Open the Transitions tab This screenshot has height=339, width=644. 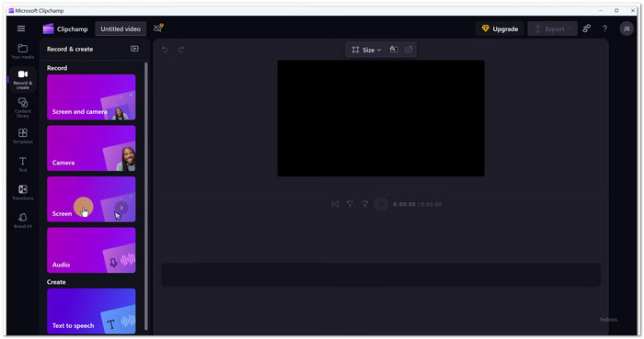(x=23, y=192)
